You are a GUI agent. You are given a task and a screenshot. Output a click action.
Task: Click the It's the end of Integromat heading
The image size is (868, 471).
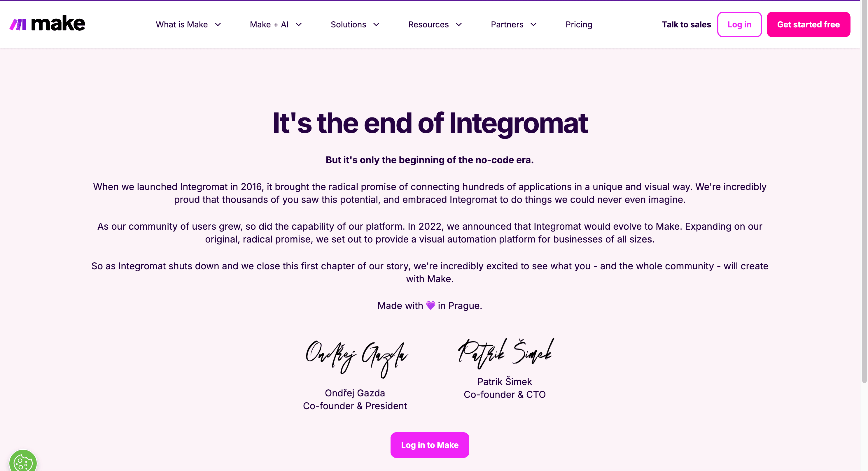pyautogui.click(x=430, y=123)
